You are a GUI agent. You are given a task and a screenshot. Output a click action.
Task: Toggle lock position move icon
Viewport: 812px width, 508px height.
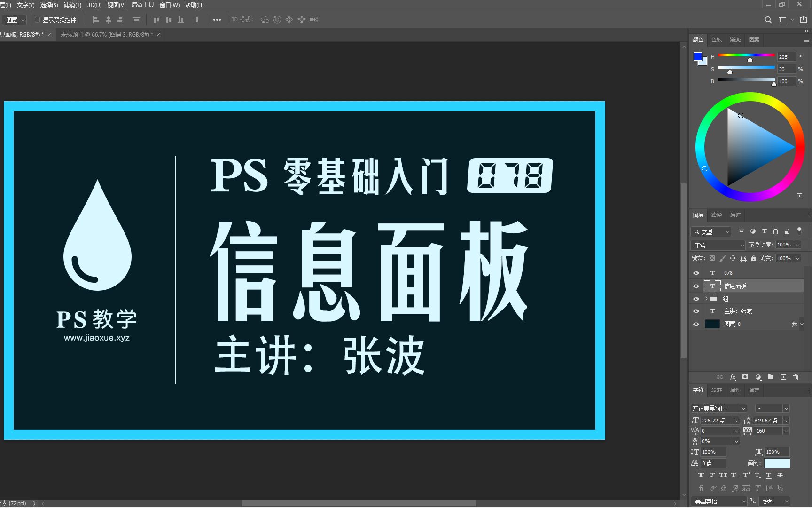point(733,258)
